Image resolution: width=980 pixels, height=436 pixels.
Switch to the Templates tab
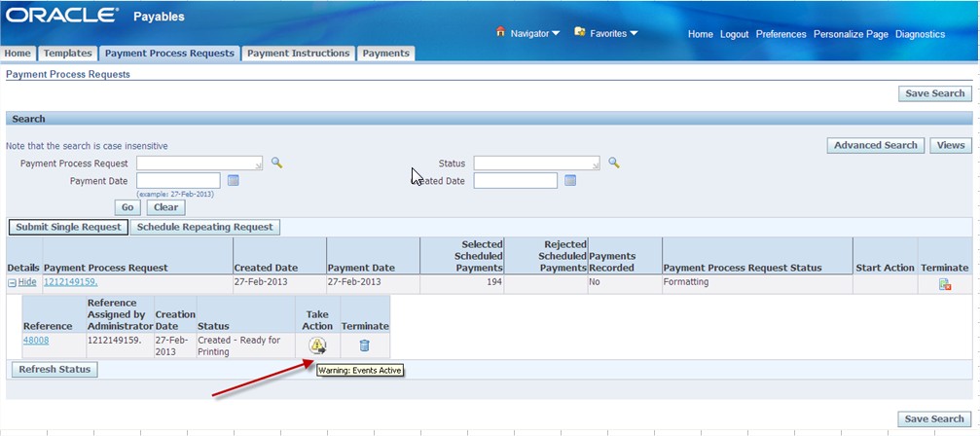tap(67, 54)
